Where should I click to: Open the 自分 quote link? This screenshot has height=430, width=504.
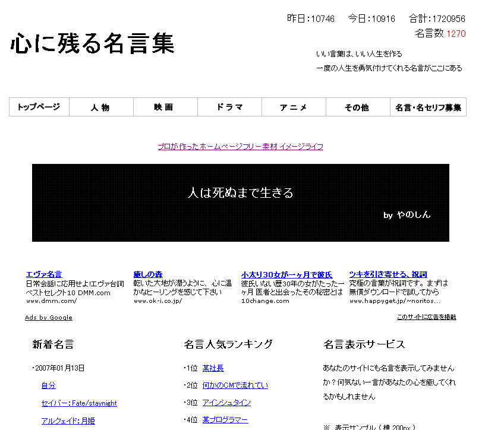48,385
